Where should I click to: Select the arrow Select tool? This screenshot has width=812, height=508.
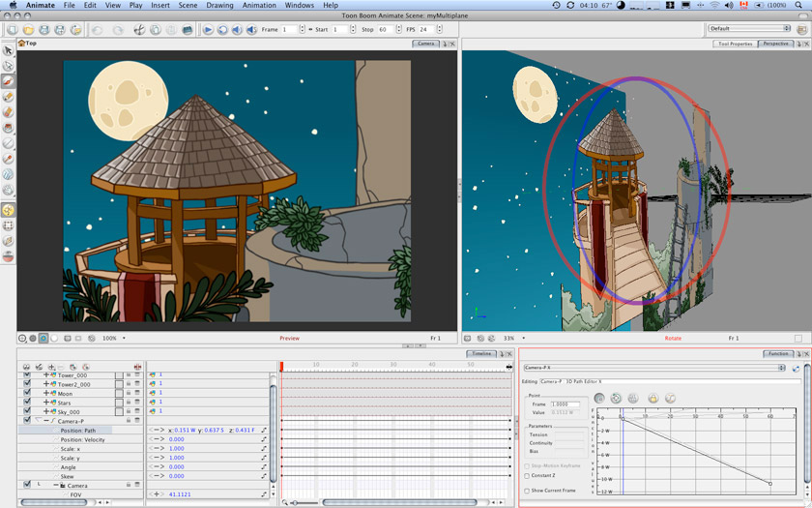(9, 50)
